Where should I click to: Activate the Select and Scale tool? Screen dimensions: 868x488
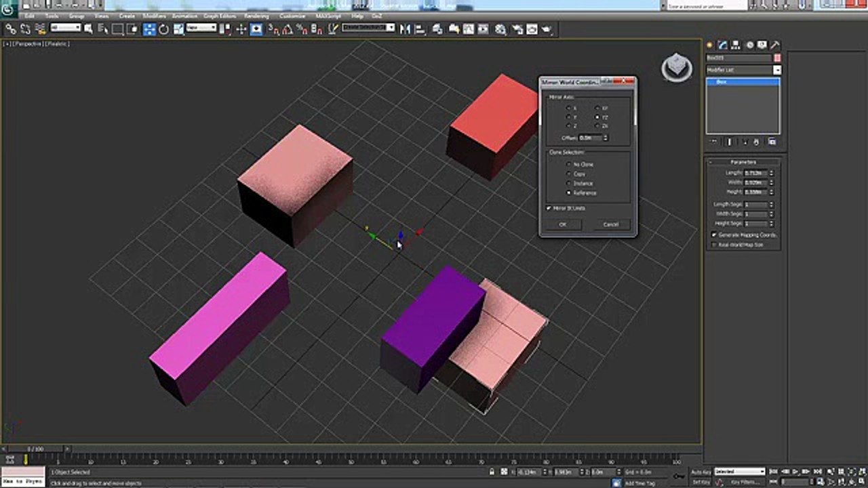(178, 29)
